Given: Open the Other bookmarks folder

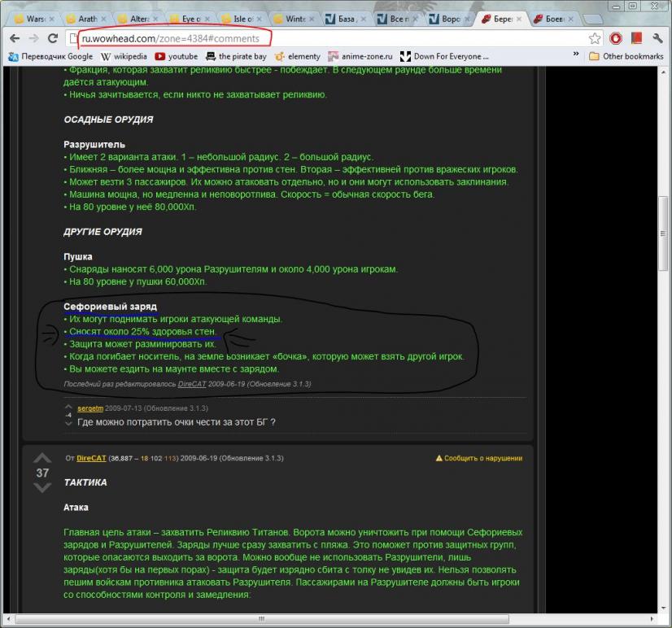Looking at the screenshot, I should (626, 56).
